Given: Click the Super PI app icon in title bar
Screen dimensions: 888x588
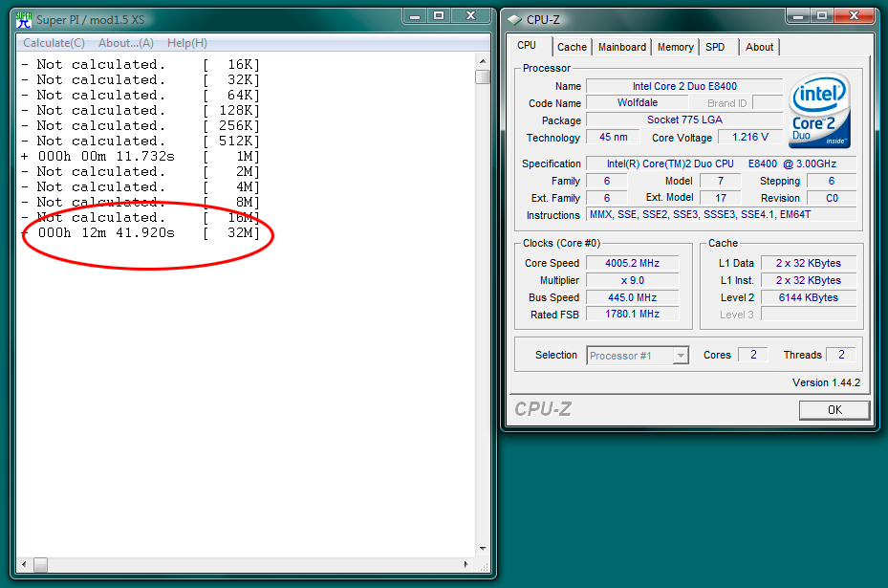Looking at the screenshot, I should (x=24, y=20).
